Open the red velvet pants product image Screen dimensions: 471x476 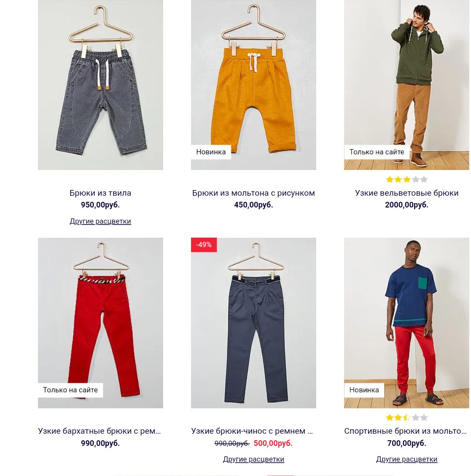tap(100, 323)
